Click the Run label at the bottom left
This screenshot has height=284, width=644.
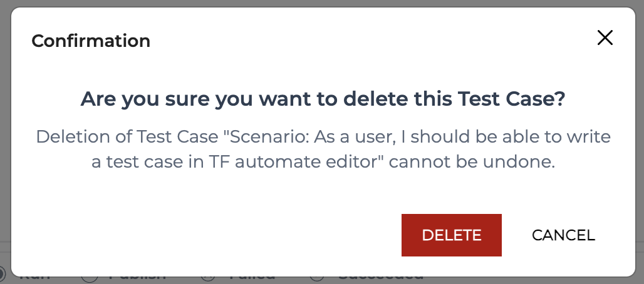coord(35,278)
